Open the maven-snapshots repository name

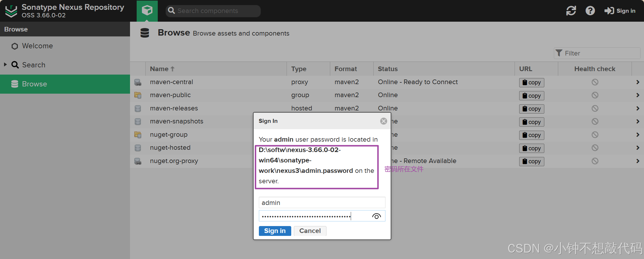(x=177, y=121)
